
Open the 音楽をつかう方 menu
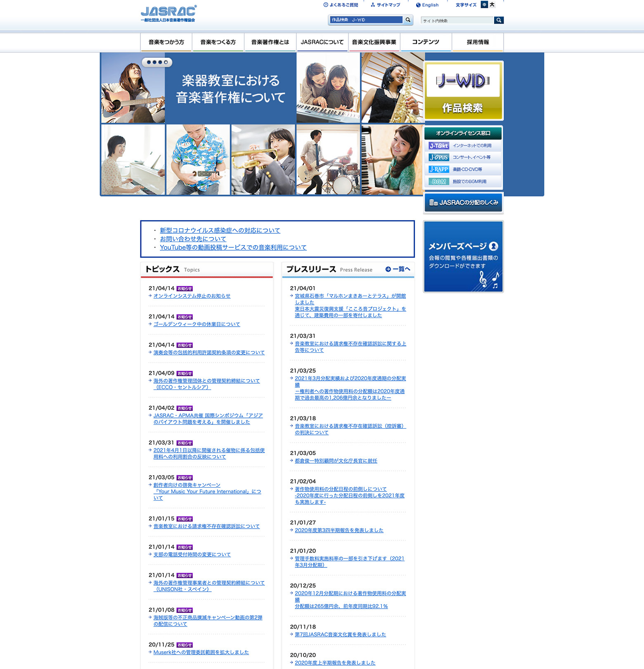[166, 42]
